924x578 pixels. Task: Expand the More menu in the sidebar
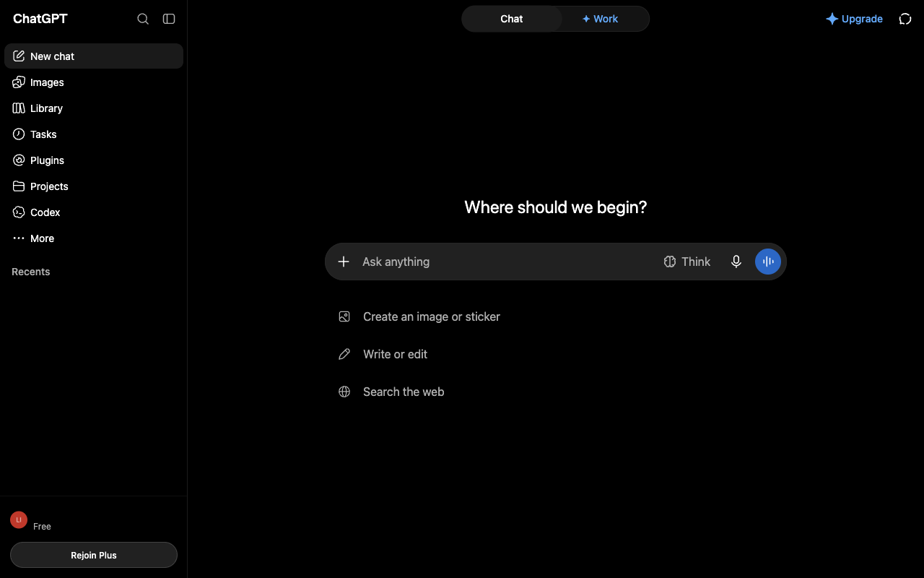click(94, 238)
